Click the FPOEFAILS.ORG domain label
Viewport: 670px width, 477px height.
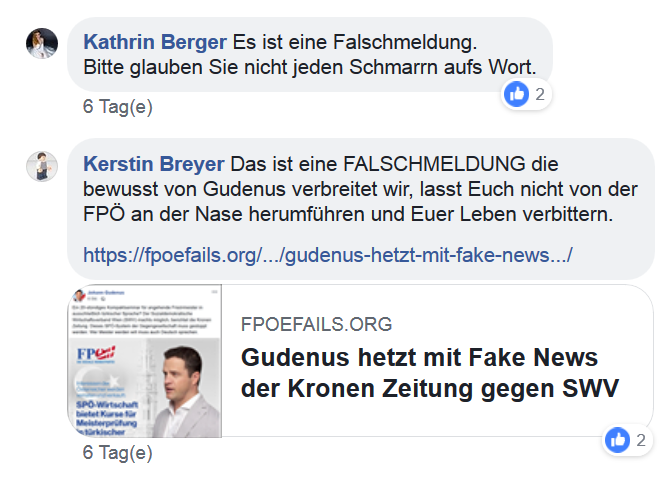pos(316,324)
